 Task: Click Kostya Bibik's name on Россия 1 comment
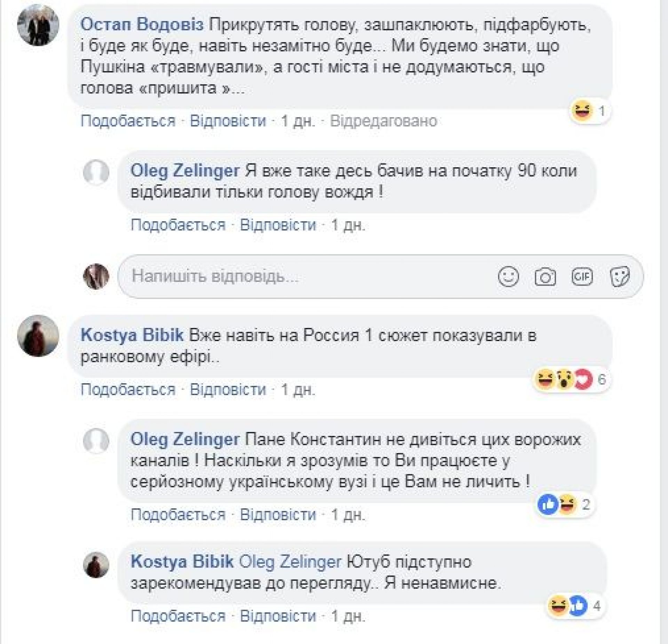132,335
